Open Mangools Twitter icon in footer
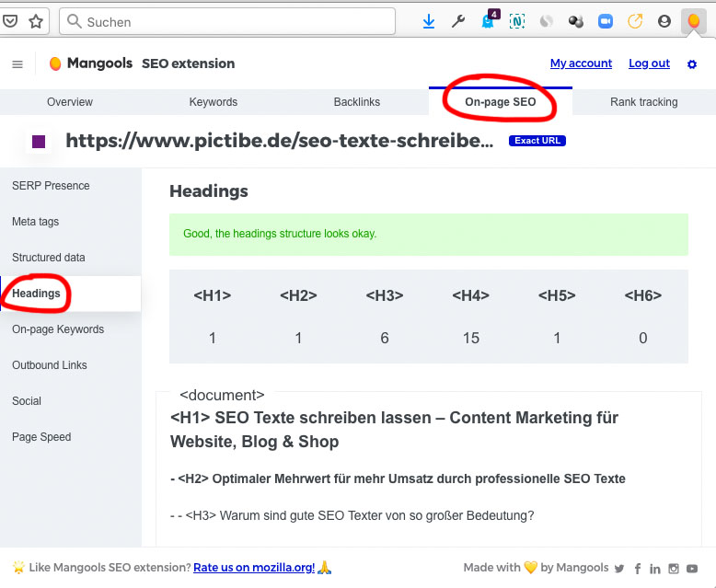Image resolution: width=716 pixels, height=588 pixels. pyautogui.click(x=619, y=569)
